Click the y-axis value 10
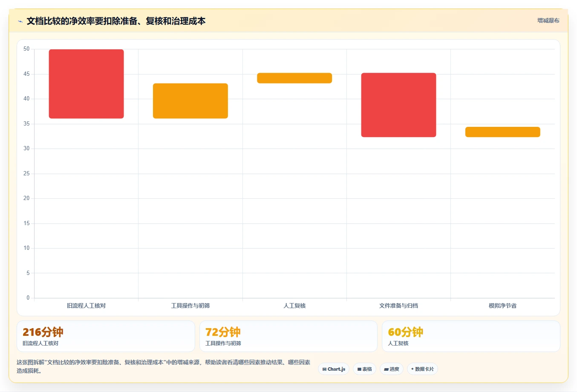 pos(26,248)
